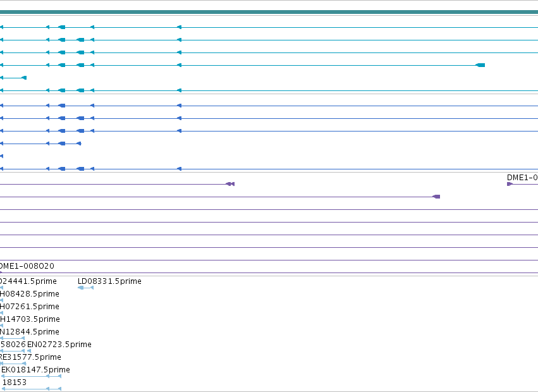Click the purple arrow feature beneath the DME1-0 label
538x392 pixels.
pyautogui.click(x=510, y=184)
